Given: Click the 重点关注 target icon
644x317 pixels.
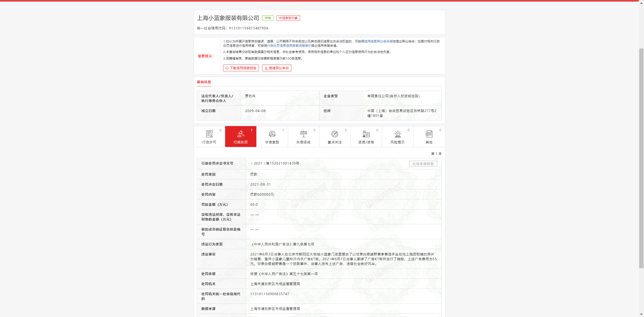Looking at the screenshot, I should pos(335,134).
